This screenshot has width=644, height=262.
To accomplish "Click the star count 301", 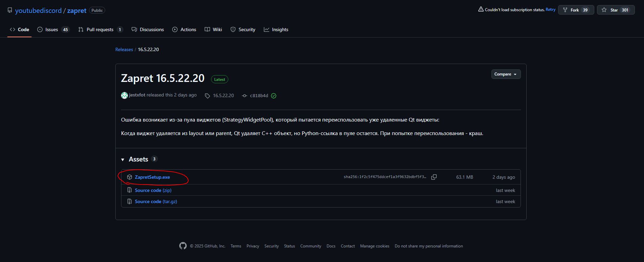I will click(625, 10).
